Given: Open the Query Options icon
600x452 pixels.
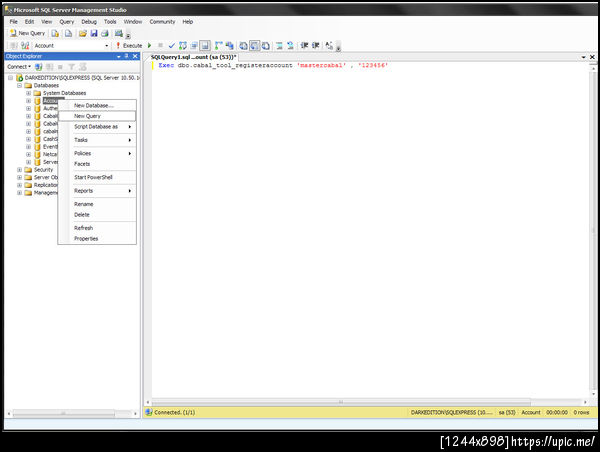Looking at the screenshot, I should pyautogui.click(x=194, y=46).
